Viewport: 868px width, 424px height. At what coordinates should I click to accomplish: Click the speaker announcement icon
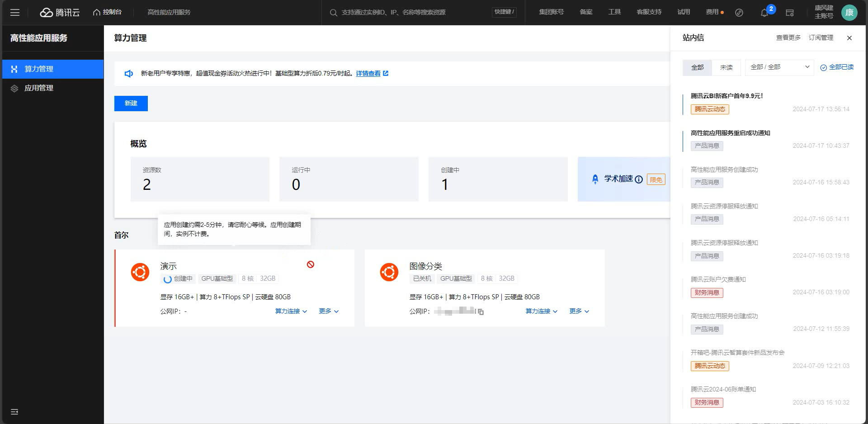pyautogui.click(x=129, y=74)
